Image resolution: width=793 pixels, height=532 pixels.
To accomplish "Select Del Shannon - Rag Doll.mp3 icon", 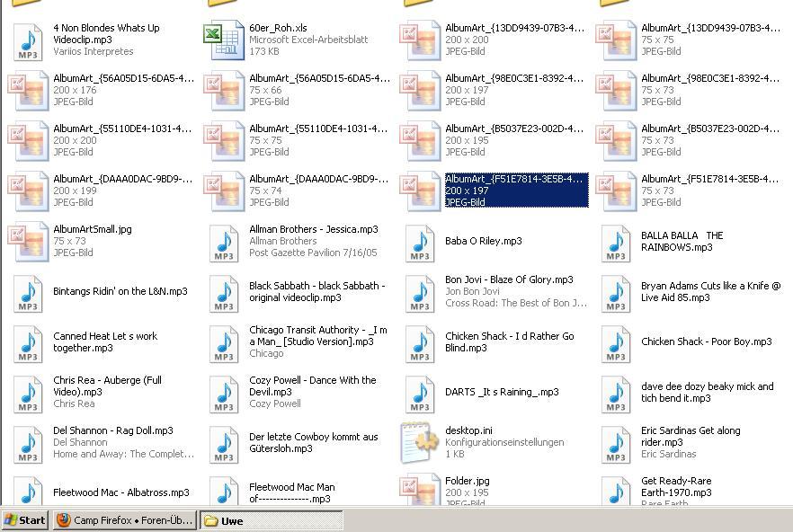I will [x=28, y=445].
